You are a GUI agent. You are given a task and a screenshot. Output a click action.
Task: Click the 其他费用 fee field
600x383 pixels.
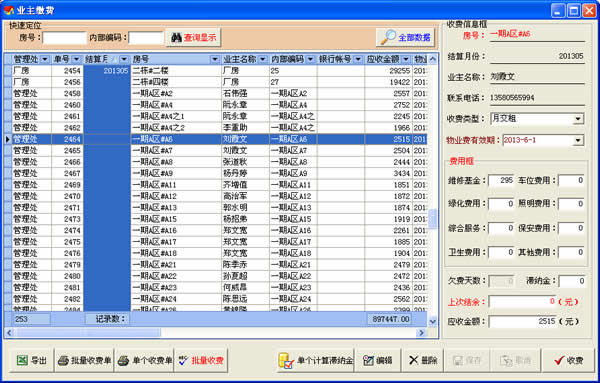572,253
